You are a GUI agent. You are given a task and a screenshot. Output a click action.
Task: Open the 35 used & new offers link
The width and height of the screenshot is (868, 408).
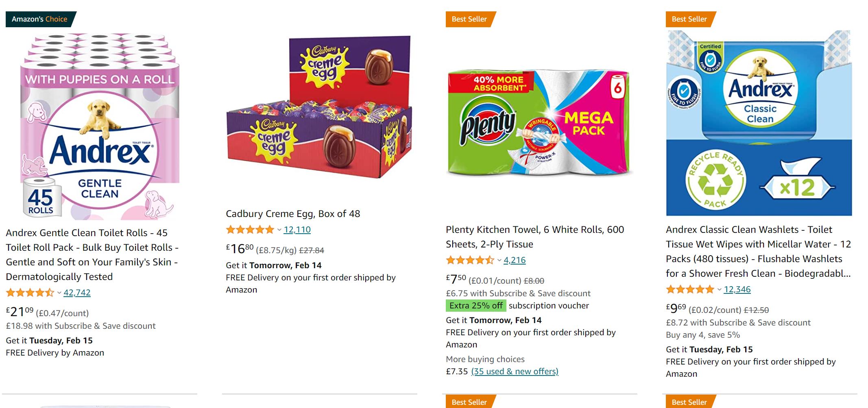[x=515, y=371]
